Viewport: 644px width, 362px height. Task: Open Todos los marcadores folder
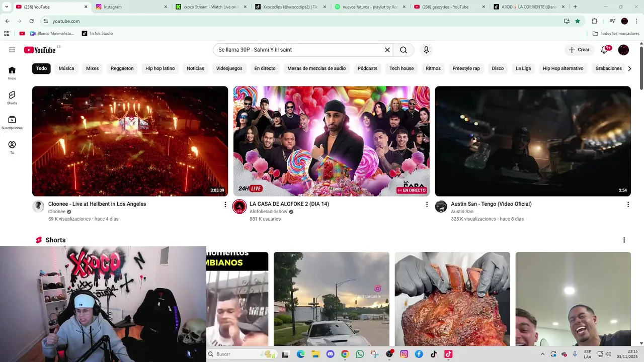(616, 34)
